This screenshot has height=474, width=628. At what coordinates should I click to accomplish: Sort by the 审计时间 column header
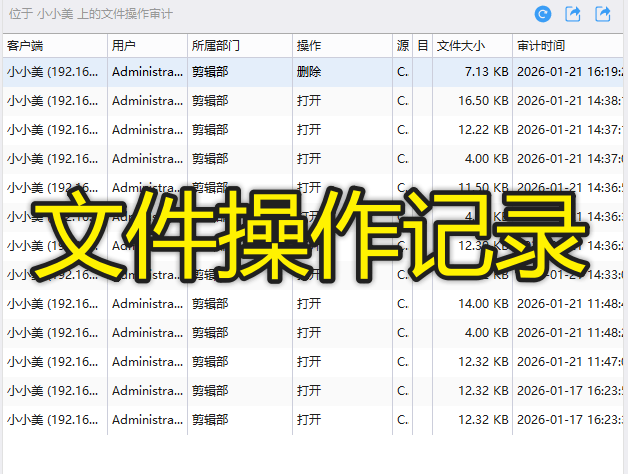coord(568,46)
